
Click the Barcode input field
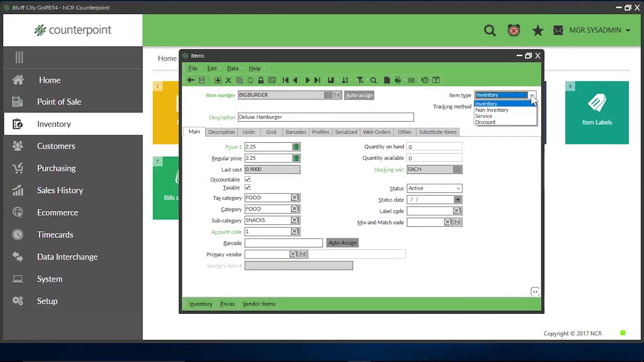pos(284,243)
